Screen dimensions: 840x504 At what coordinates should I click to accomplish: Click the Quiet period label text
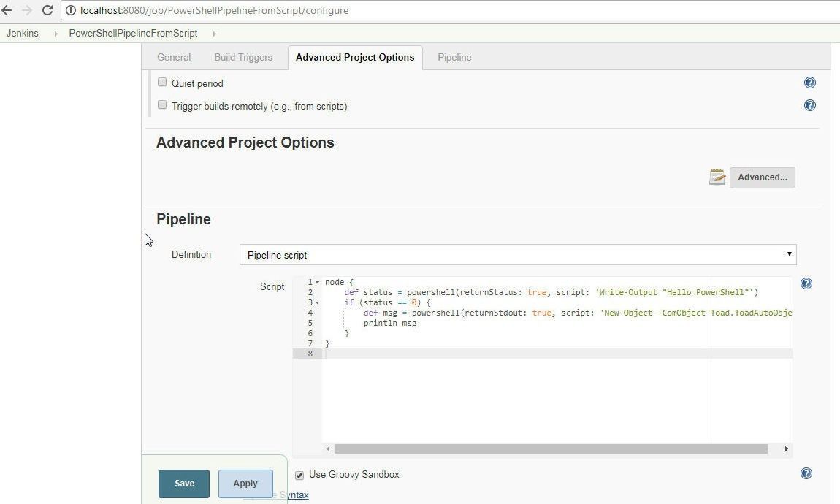click(197, 83)
